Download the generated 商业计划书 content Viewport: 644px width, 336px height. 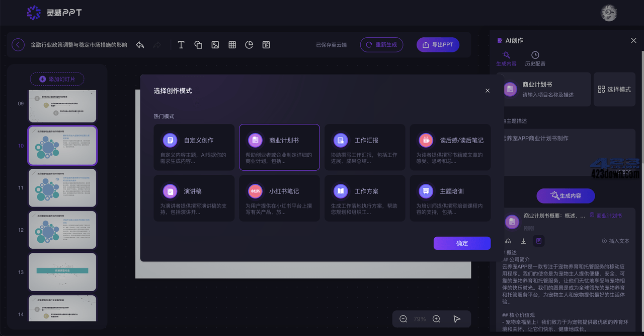[x=523, y=241]
